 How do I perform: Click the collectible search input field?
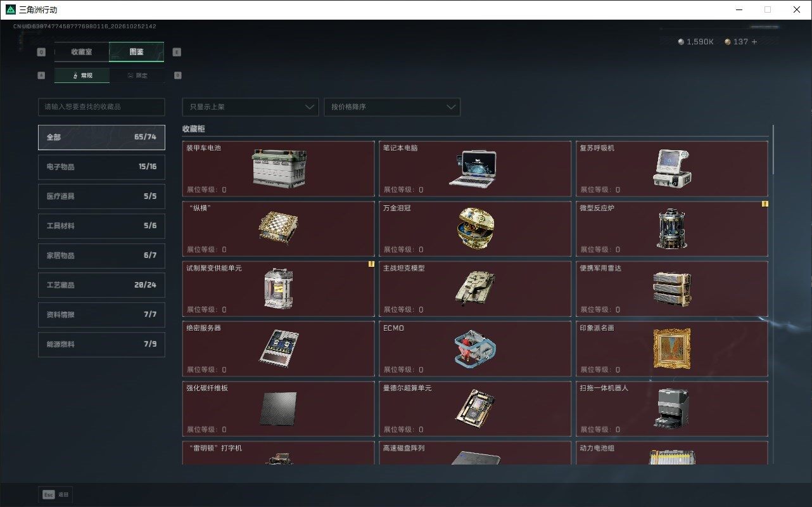pyautogui.click(x=101, y=107)
